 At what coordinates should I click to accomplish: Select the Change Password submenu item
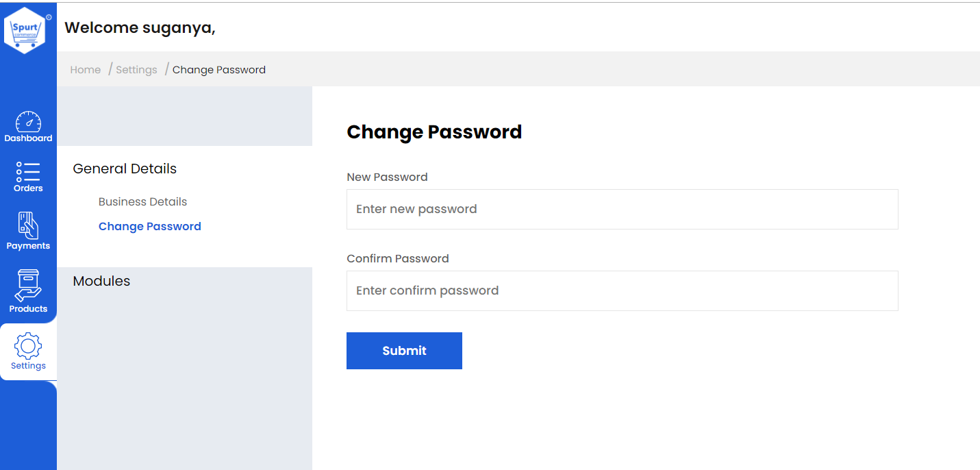click(150, 226)
